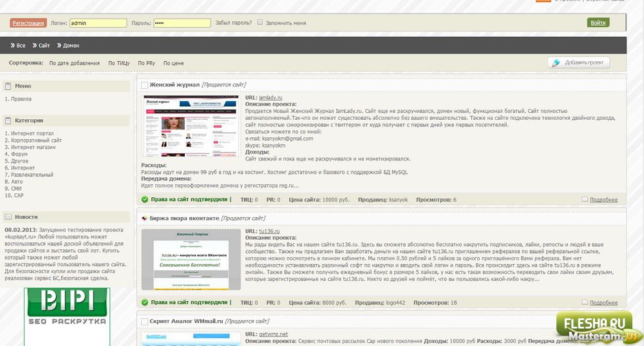This screenshot has height=346, width=644.
Task: Click Подробнее icon for tu136.ru listing
Action: tap(585, 302)
